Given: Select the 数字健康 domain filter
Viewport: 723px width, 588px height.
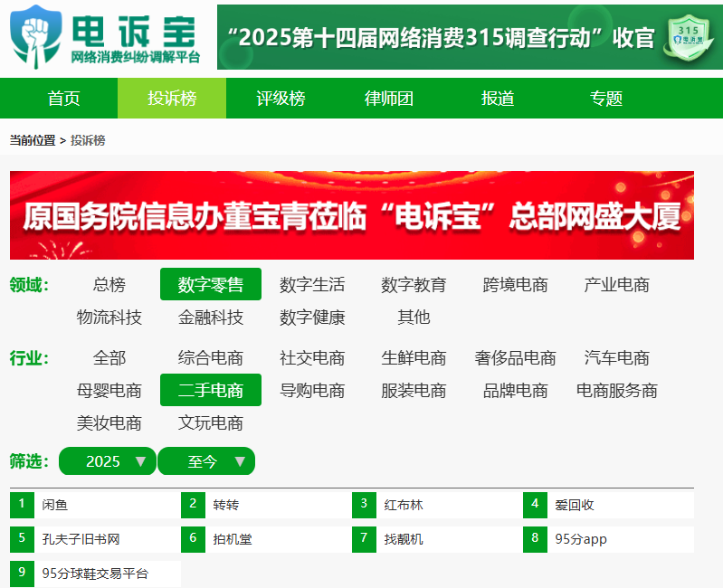Looking at the screenshot, I should (x=312, y=317).
